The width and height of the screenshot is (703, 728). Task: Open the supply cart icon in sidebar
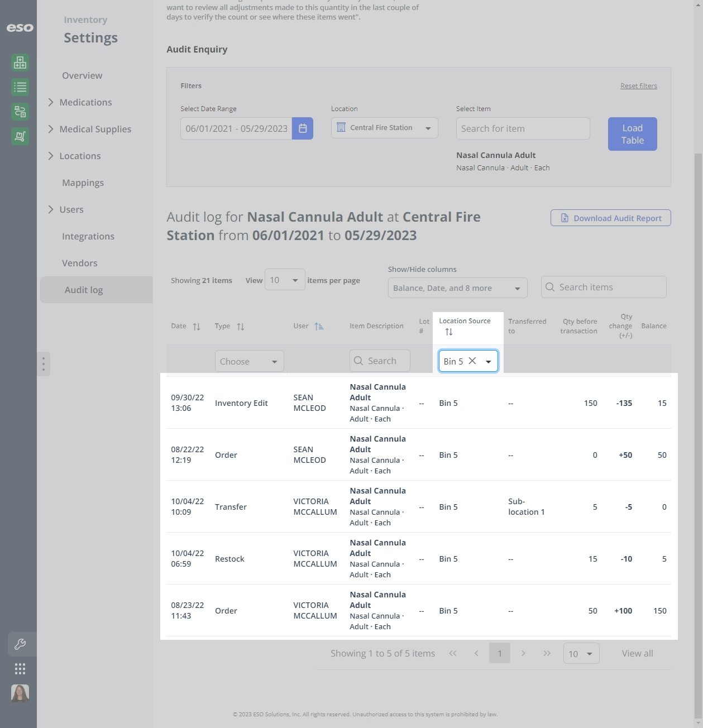pos(20,136)
